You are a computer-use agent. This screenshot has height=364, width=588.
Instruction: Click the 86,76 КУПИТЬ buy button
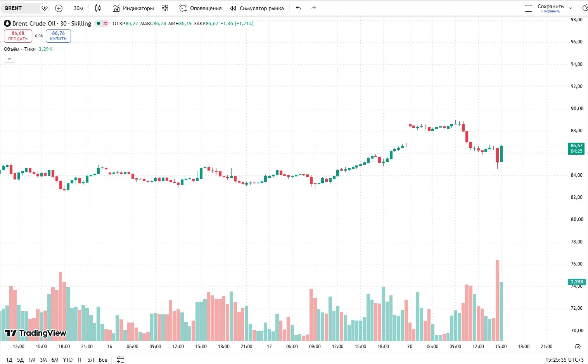58,36
